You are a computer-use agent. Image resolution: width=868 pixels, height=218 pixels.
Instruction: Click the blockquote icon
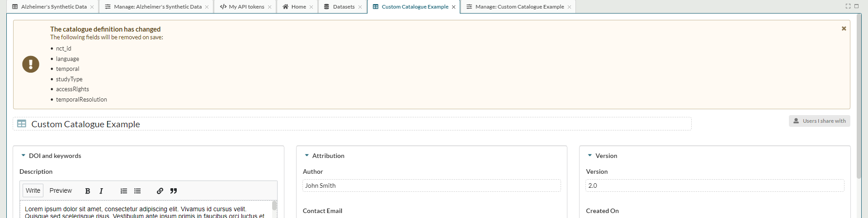pyautogui.click(x=174, y=191)
